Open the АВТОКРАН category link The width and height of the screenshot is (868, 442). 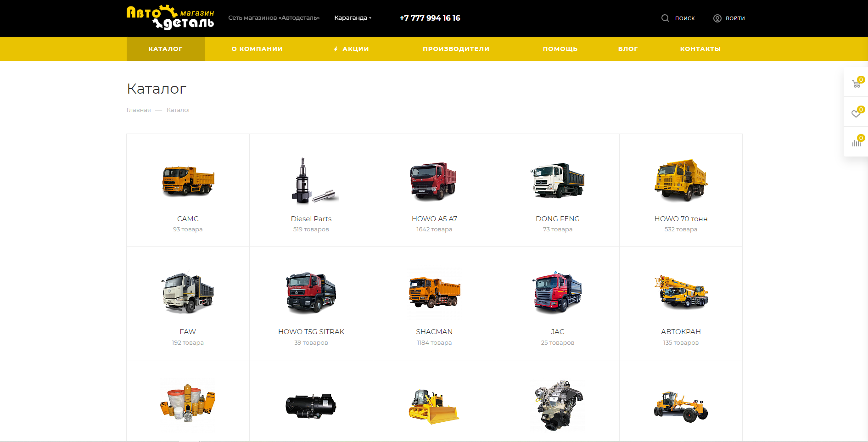tap(681, 332)
